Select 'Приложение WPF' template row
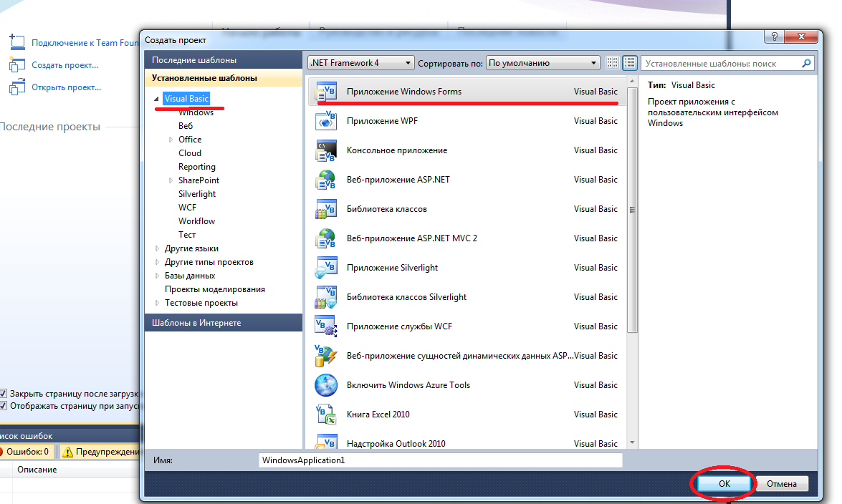Screen dimensions: 842x504 pos(466,121)
